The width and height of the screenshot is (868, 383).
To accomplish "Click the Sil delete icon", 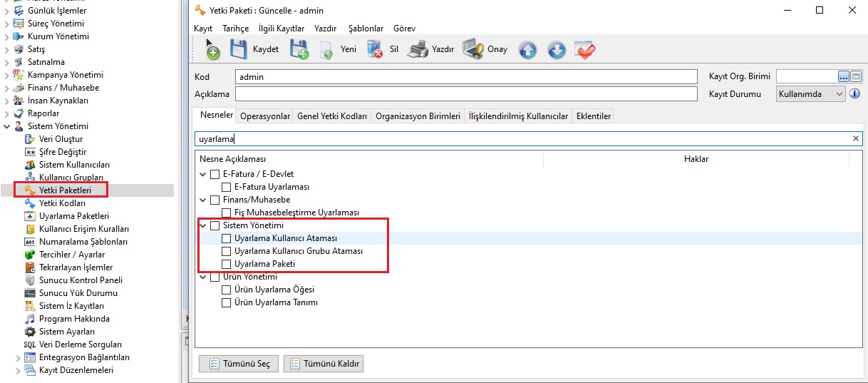I will [374, 49].
